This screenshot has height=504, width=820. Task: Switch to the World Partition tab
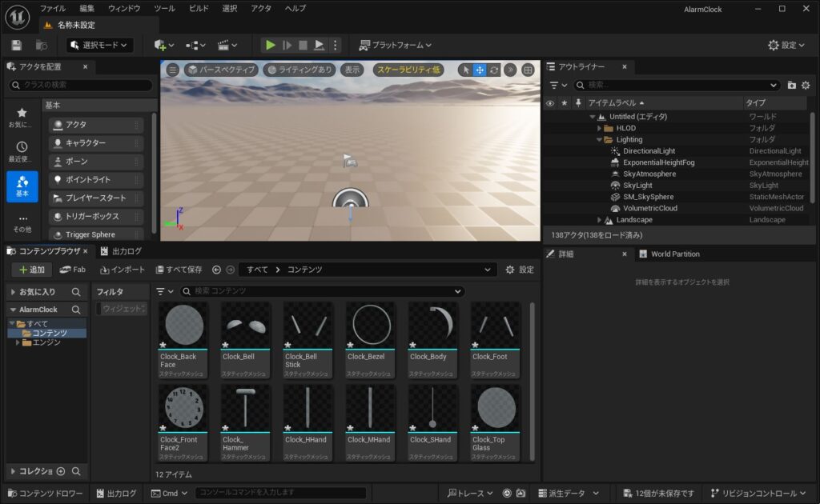(674, 254)
